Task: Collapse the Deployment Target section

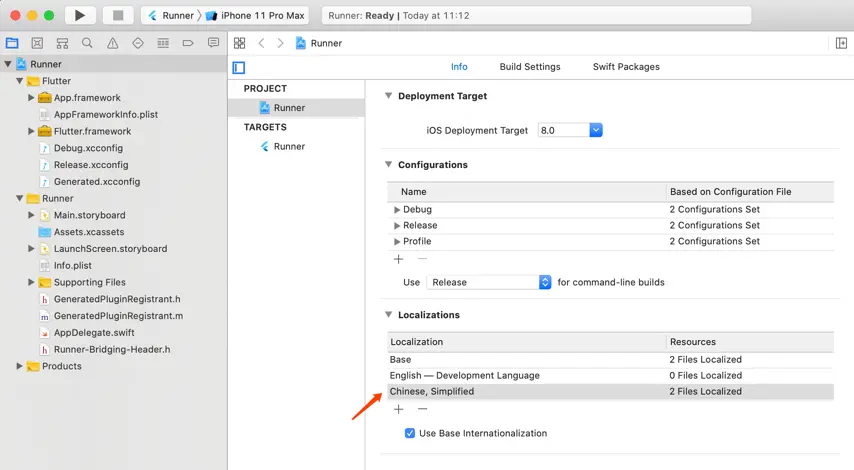Action: [388, 96]
